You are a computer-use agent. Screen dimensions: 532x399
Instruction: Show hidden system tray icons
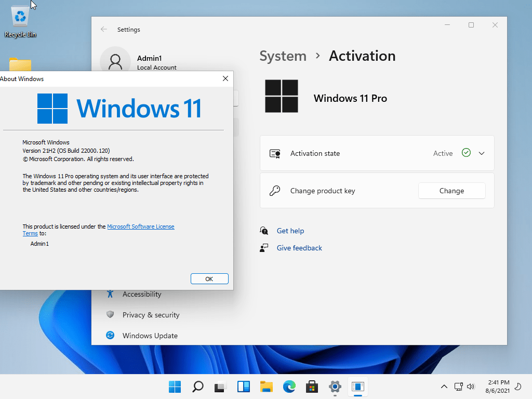444,387
